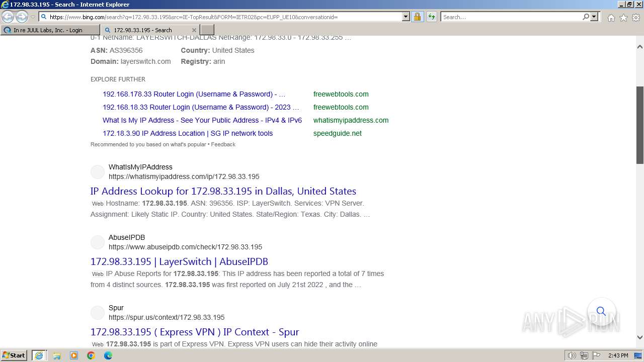Open the 192.168.18.33 Router Login link
This screenshot has width=644, height=362.
tap(201, 107)
